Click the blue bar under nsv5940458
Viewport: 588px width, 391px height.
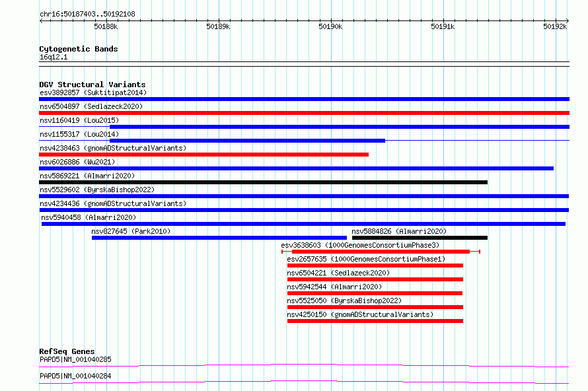pos(303,224)
